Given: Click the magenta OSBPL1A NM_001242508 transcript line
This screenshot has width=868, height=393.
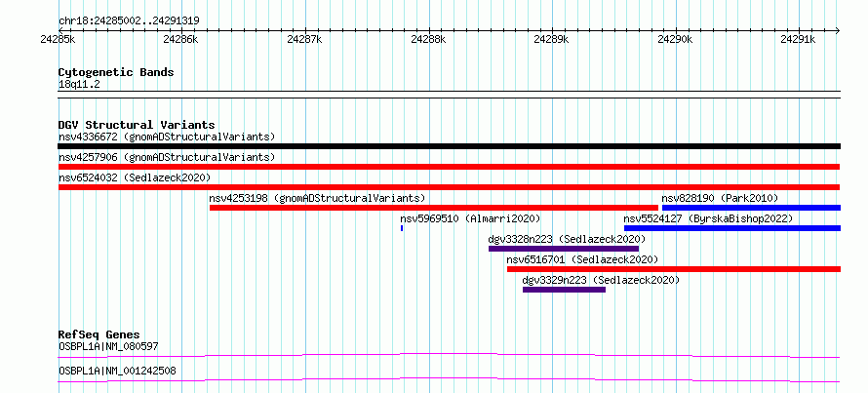Looking at the screenshot, I should [449, 379].
